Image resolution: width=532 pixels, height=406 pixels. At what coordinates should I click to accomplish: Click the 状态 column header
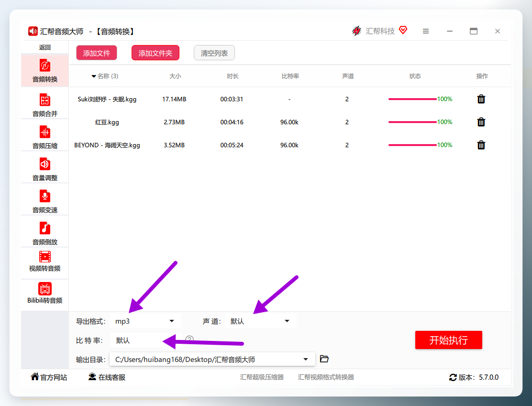[415, 76]
